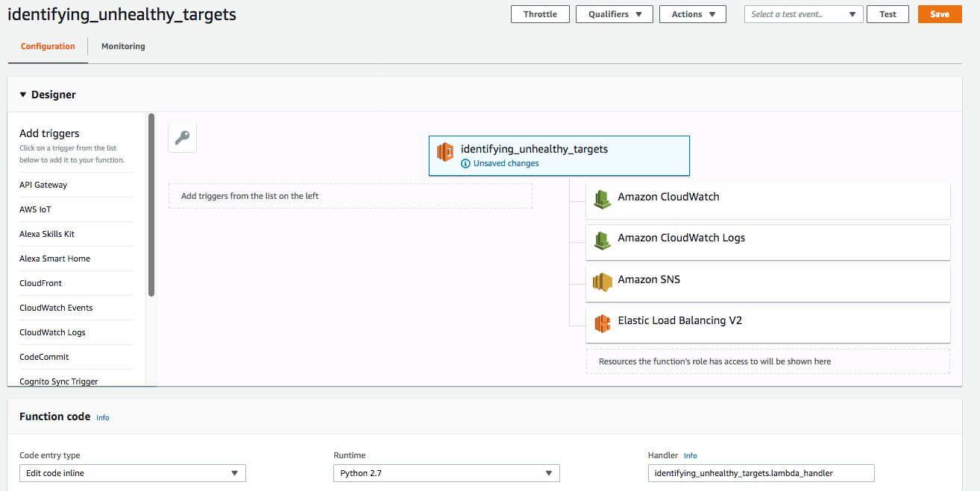Click the Amazon CloudWatch Logs resource icon
This screenshot has height=491, width=980.
pyautogui.click(x=603, y=240)
